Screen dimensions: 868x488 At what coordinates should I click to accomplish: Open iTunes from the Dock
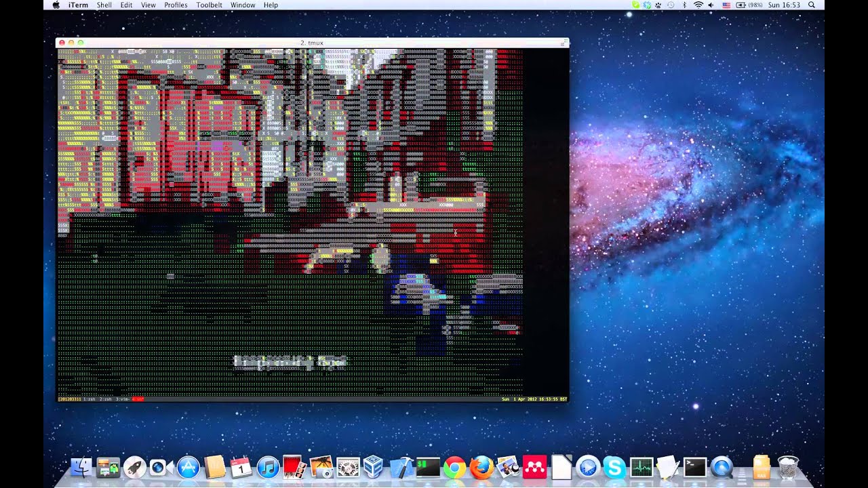tap(268, 467)
